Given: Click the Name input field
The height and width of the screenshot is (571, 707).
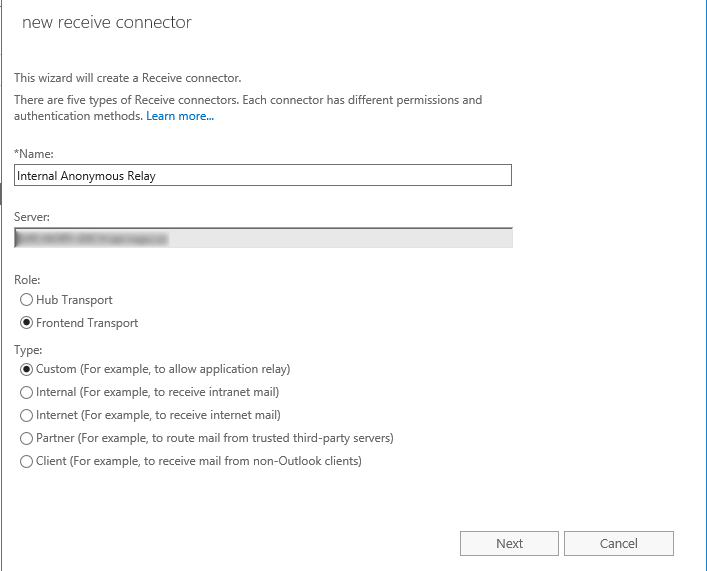Looking at the screenshot, I should (x=263, y=175).
